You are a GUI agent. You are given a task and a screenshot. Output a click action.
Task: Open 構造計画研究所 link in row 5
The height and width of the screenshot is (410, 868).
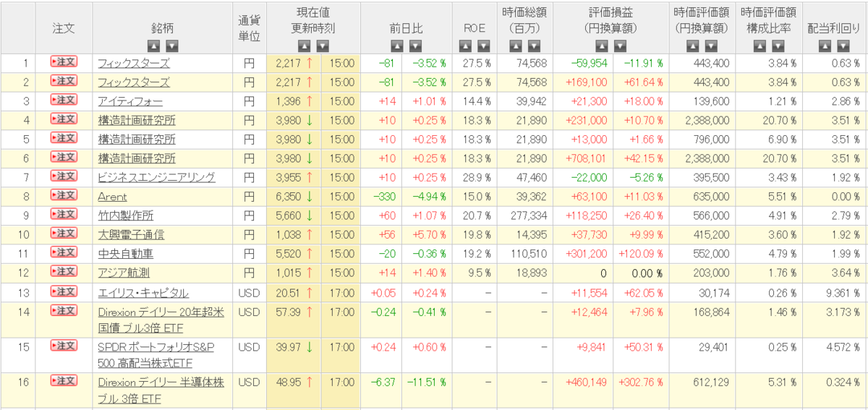(x=137, y=139)
